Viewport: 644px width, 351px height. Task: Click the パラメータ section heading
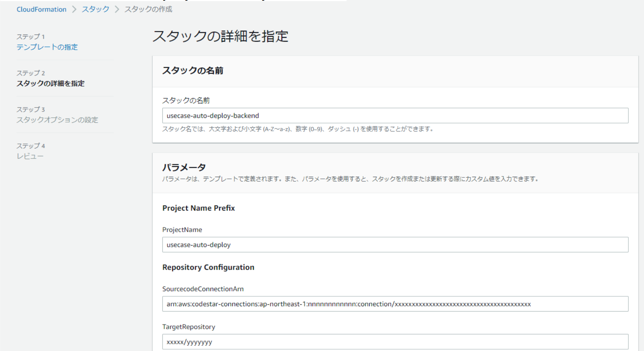tap(184, 167)
